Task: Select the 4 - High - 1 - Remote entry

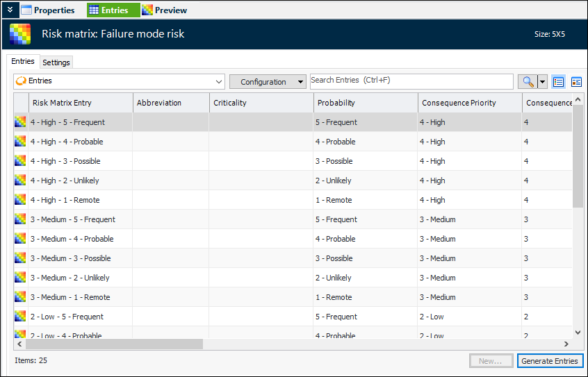Action: 65,200
